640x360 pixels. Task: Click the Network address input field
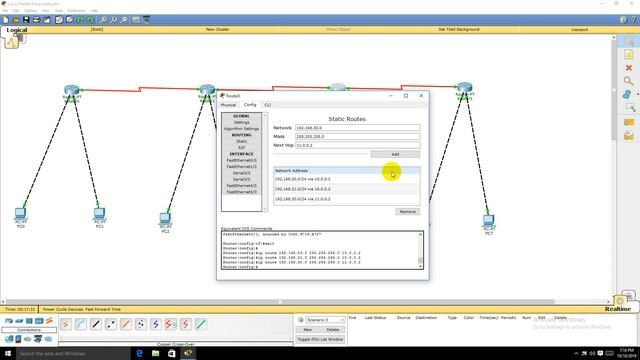point(358,128)
